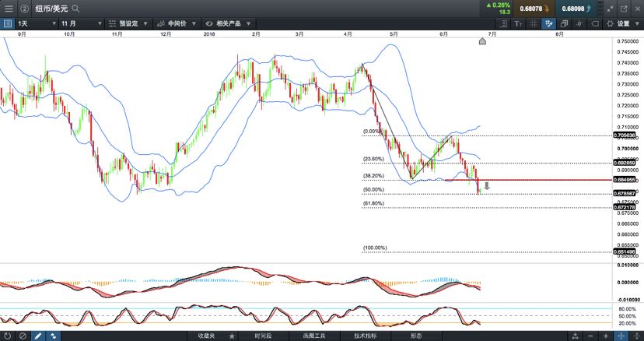Open product search magnifier icon
644x341 pixels.
point(75,9)
